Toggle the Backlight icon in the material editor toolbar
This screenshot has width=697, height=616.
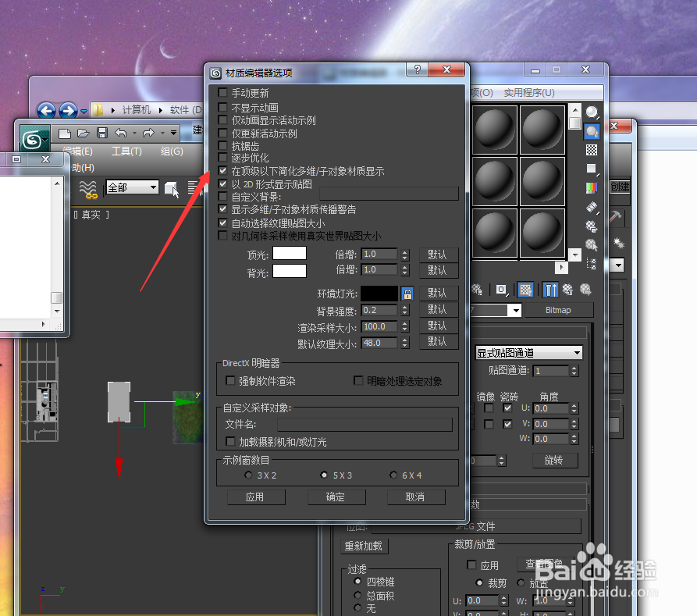tap(592, 131)
